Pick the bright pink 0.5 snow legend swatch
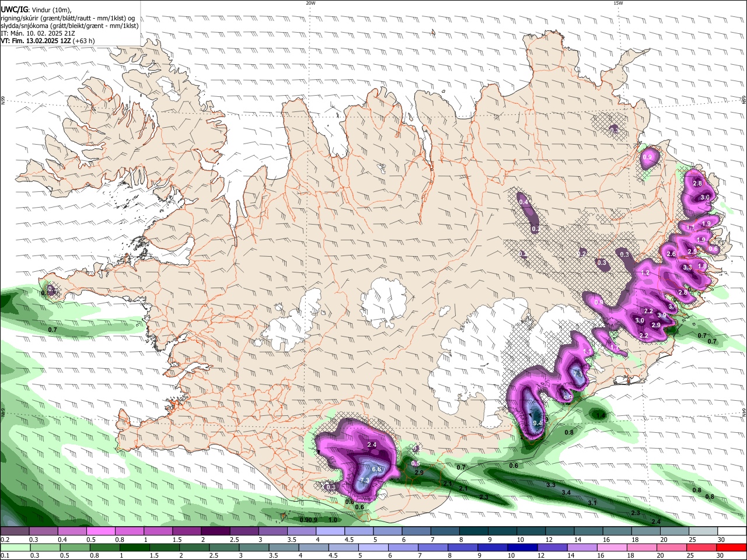Screen dimensions: 747x560 (x=100, y=531)
